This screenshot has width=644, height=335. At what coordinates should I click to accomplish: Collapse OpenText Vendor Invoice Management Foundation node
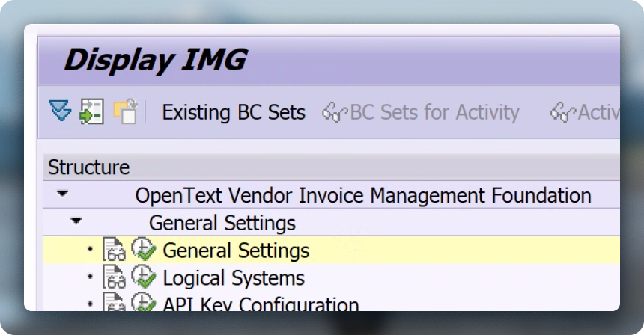point(62,194)
